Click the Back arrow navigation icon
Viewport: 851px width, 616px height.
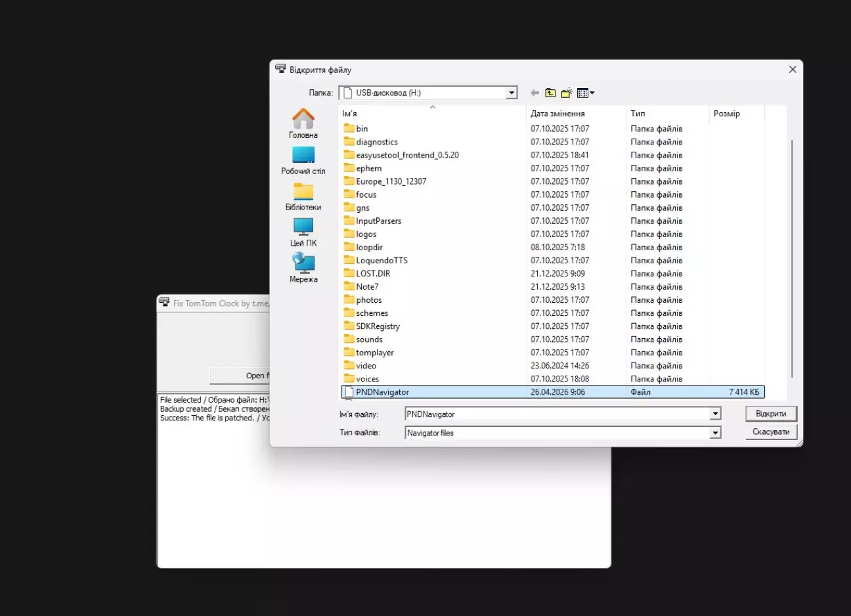[x=535, y=93]
